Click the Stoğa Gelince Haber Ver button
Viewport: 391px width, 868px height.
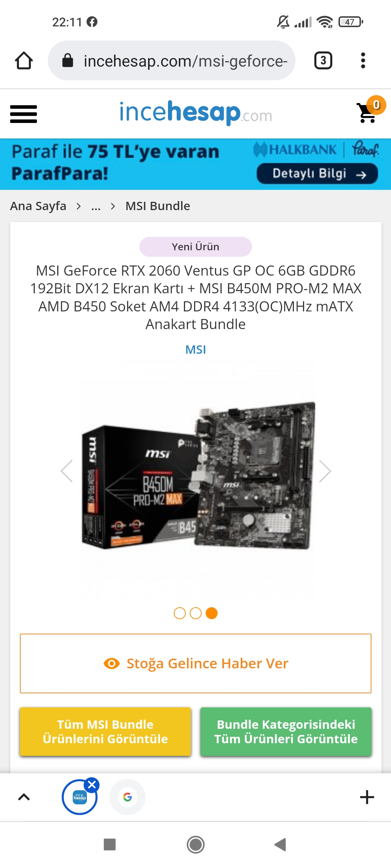point(195,663)
